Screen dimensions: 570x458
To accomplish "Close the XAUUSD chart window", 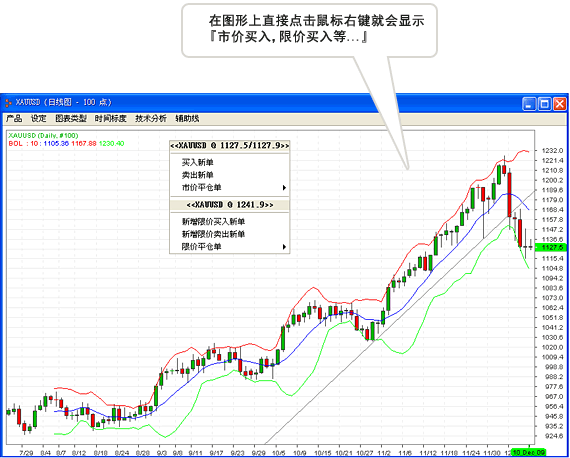I will 560,104.
